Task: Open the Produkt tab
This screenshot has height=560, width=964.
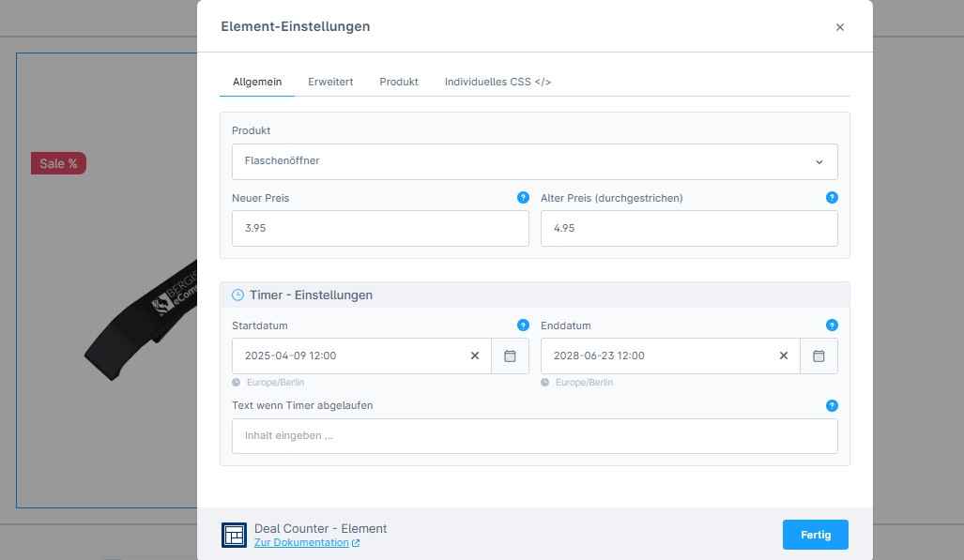Action: click(x=399, y=83)
